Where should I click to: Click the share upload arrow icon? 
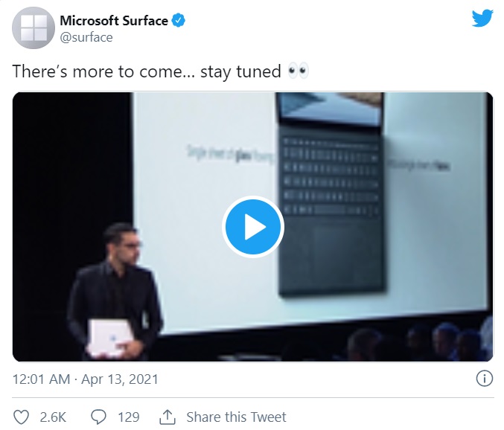(168, 417)
